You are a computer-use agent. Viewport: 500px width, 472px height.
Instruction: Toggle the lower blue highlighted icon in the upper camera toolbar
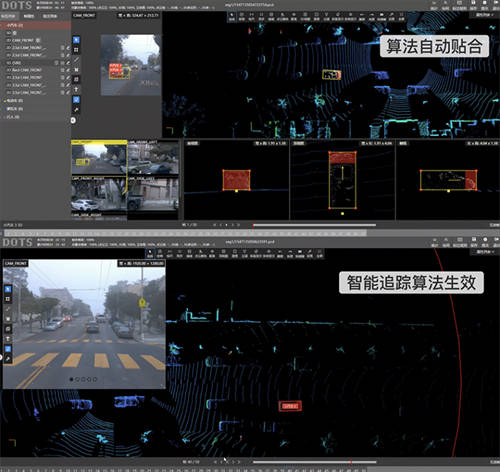point(76,100)
